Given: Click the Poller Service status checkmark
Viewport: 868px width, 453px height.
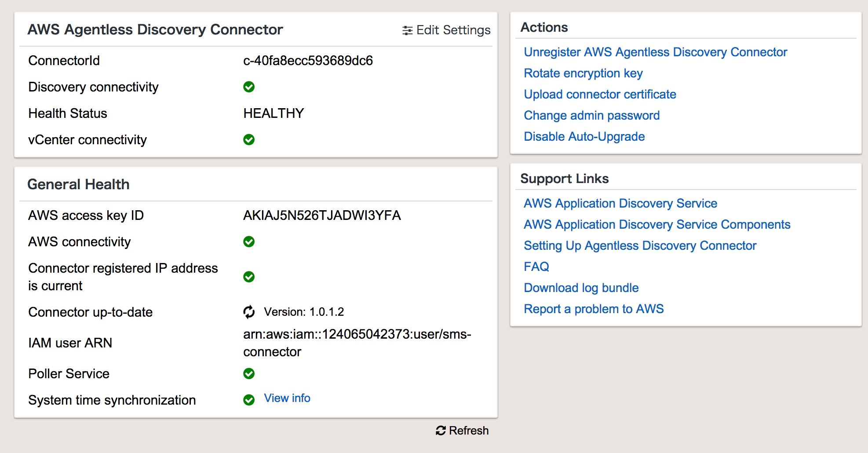Looking at the screenshot, I should (249, 373).
